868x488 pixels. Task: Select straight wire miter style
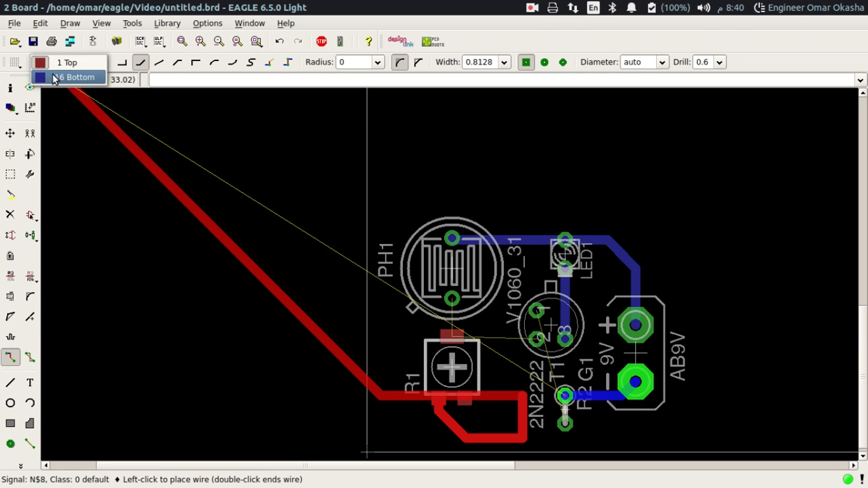pyautogui.click(x=418, y=62)
